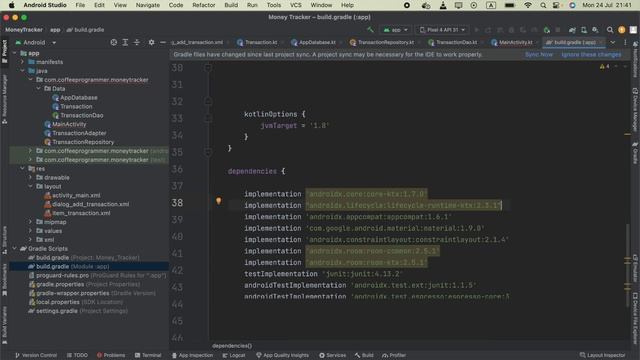
Task: Expand the mipmap folder
Action: click(x=31, y=222)
